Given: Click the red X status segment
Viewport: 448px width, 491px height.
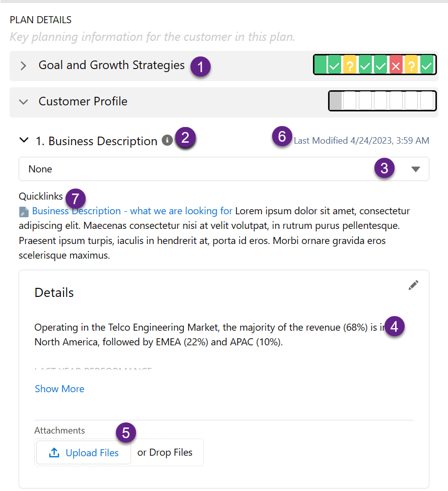Looking at the screenshot, I should (396, 65).
